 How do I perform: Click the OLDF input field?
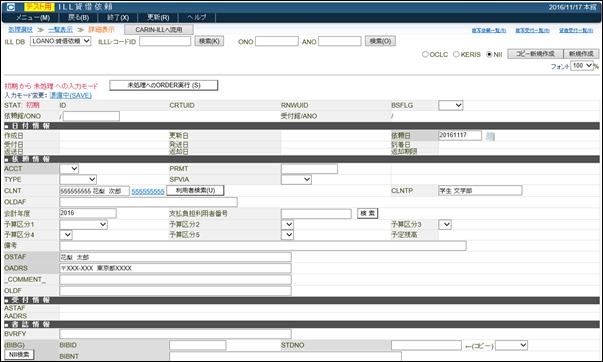[x=175, y=290]
